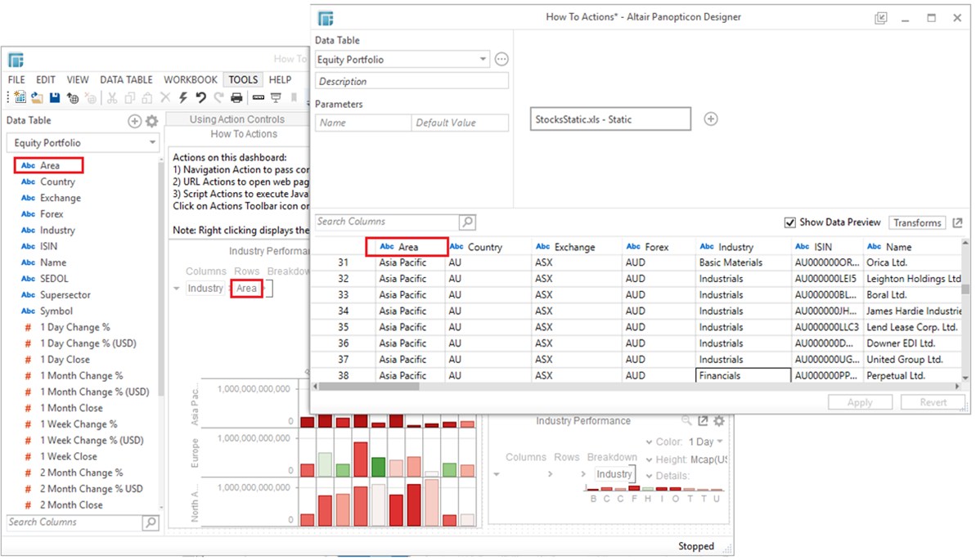Viewport: 976px width, 560px height.
Task: Expand the Color variable chevron
Action: pyautogui.click(x=649, y=442)
